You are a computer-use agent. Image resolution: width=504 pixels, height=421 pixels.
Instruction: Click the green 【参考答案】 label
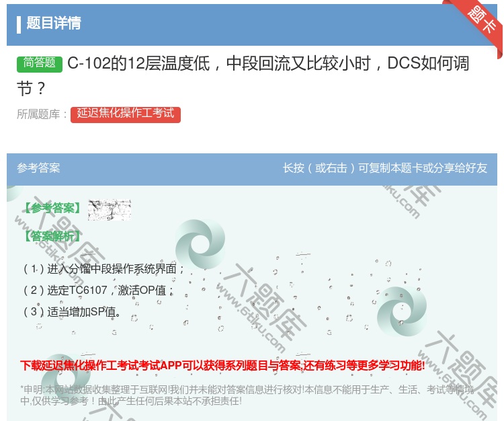pos(52,208)
